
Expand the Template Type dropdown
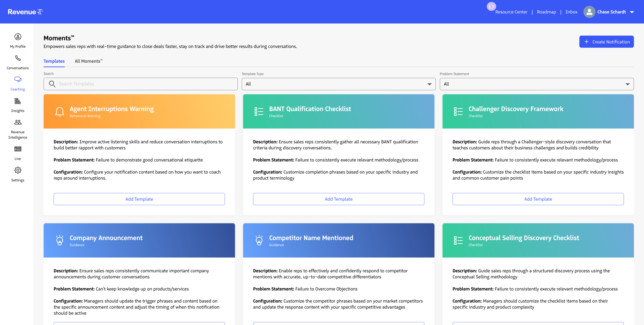coord(338,84)
